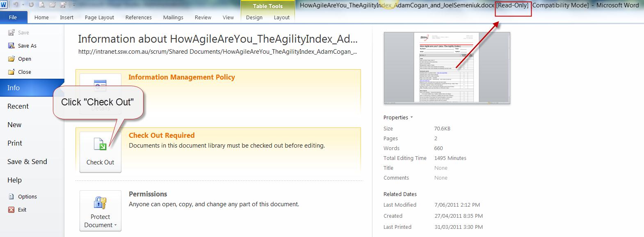Switch to the Home ribbon tab

click(x=41, y=17)
